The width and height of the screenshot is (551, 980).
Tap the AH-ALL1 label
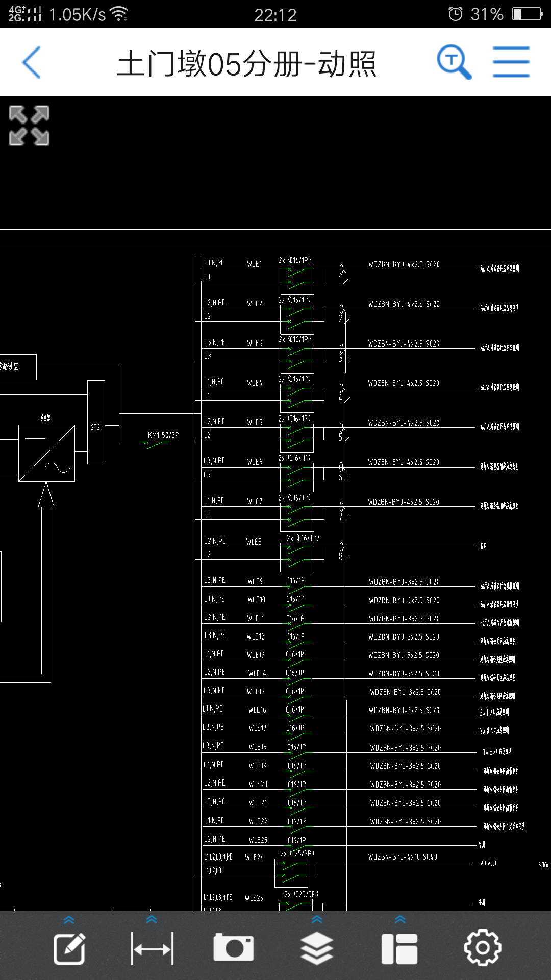(488, 863)
